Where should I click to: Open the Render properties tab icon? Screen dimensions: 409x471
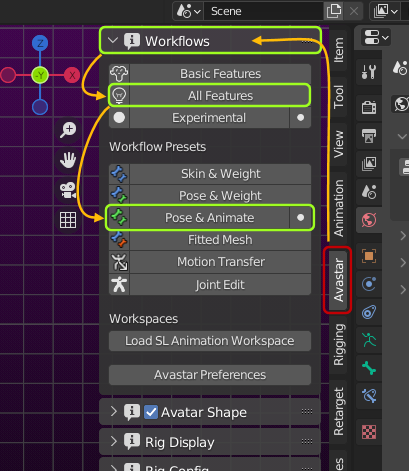[x=369, y=107]
